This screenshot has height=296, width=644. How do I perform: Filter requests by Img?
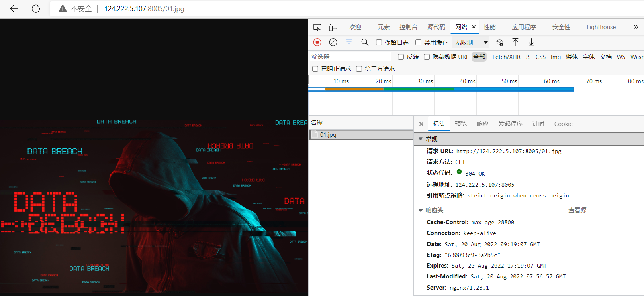tap(556, 57)
